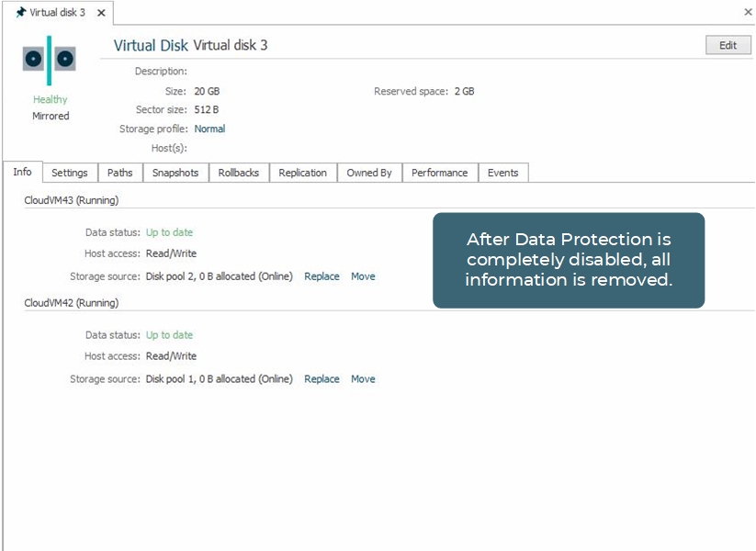
Task: Click Replace for Disk pool 1 storage source
Action: pyautogui.click(x=322, y=379)
